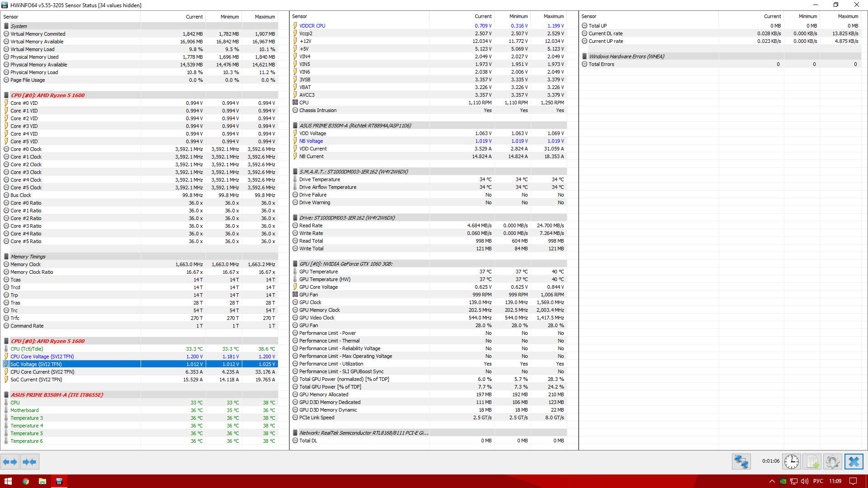Click the NVIDIA tray icon
The width and height of the screenshot is (868, 488).
[x=783, y=481]
